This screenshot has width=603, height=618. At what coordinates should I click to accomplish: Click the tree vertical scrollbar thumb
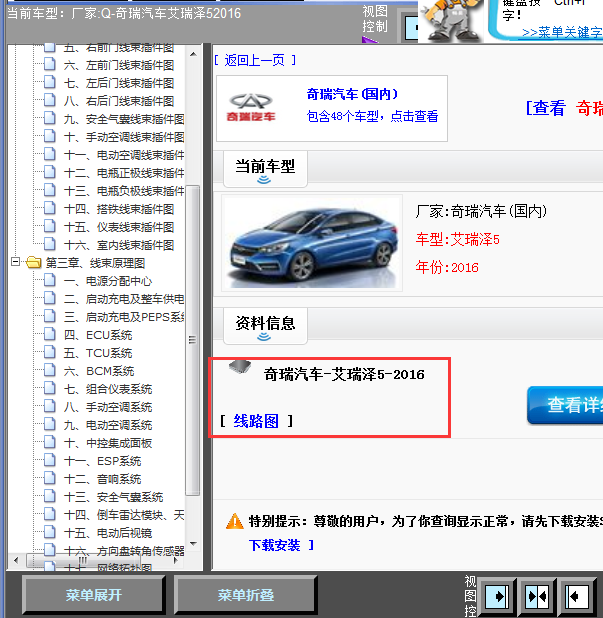pos(193,340)
